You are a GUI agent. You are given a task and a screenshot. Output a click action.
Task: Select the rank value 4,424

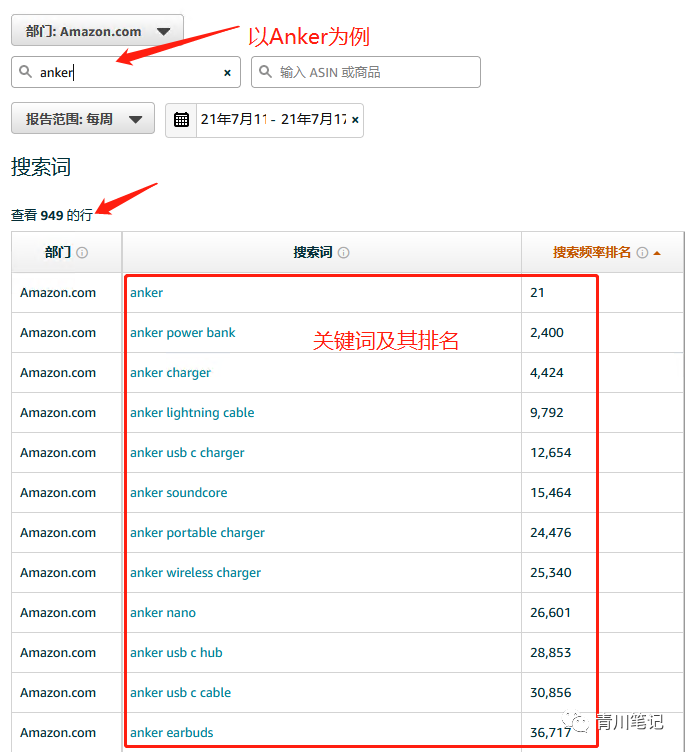pyautogui.click(x=547, y=373)
